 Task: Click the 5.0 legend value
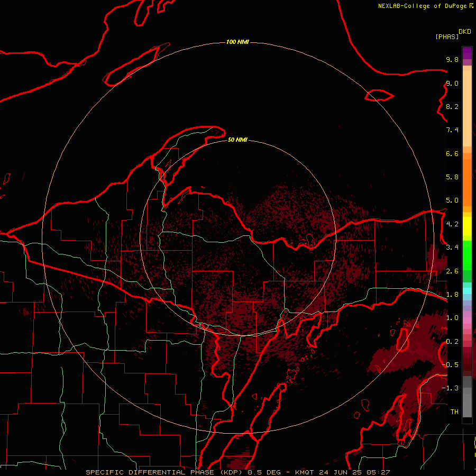(452, 200)
